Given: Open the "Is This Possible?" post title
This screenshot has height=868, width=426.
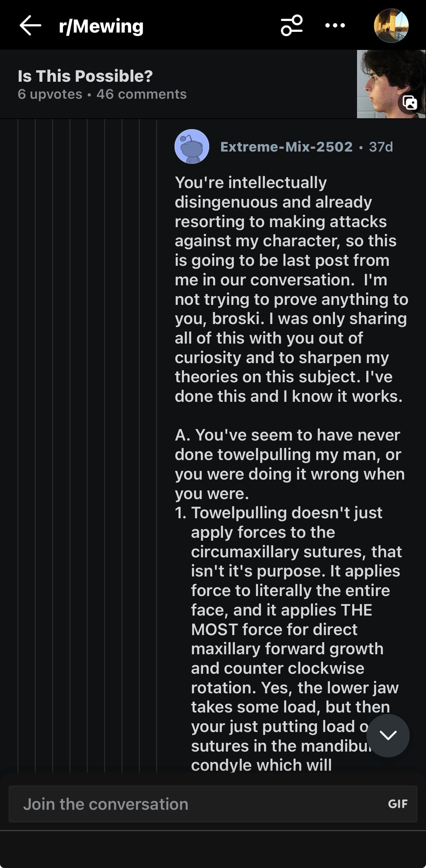Looking at the screenshot, I should point(85,76).
